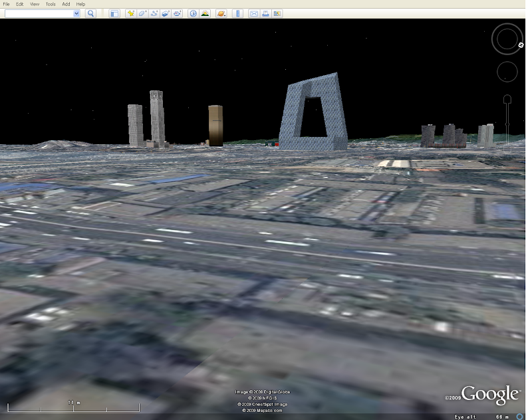
Task: Click the View in Google Maps icon
Action: click(x=277, y=13)
